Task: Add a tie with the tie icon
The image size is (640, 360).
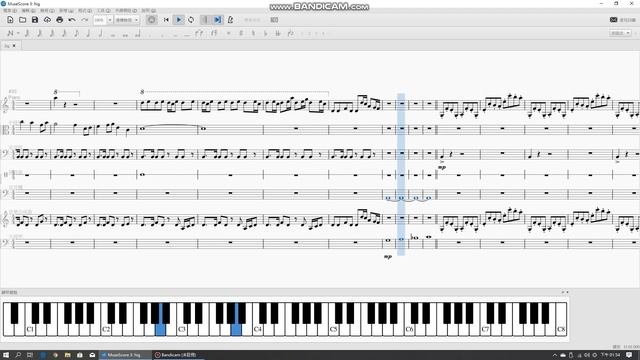Action: [199, 33]
